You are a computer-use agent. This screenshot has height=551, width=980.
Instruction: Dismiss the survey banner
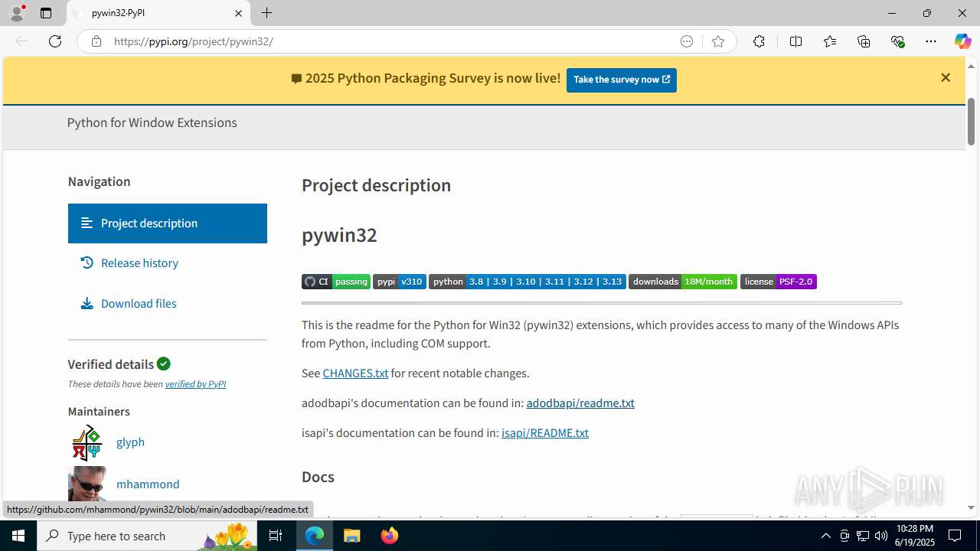946,78
